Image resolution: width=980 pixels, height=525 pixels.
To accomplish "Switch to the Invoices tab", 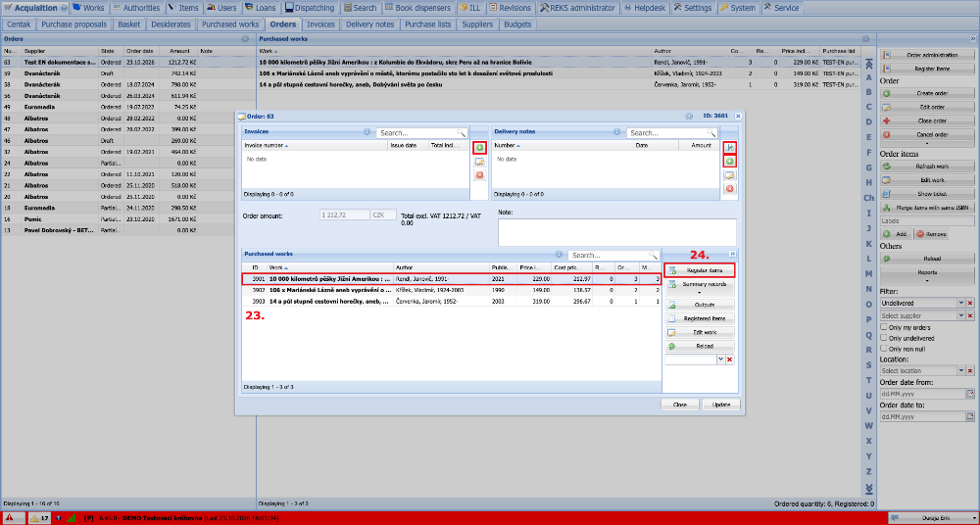I will coord(320,24).
